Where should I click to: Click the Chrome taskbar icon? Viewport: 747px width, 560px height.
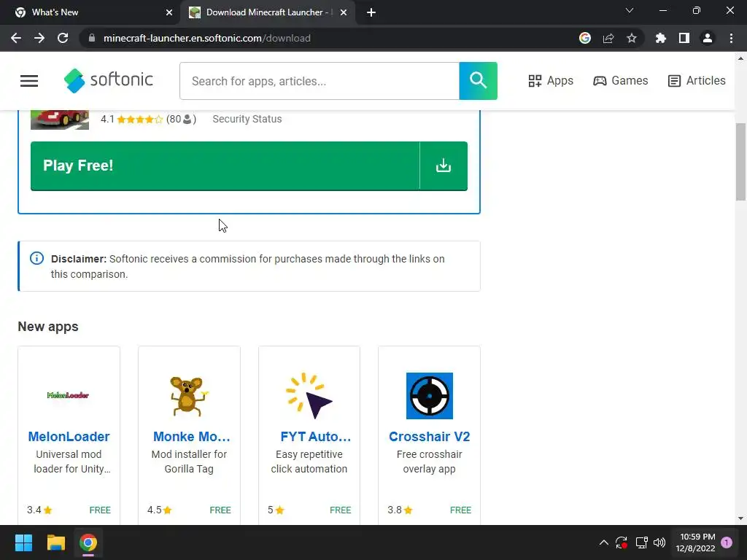pyautogui.click(x=88, y=542)
